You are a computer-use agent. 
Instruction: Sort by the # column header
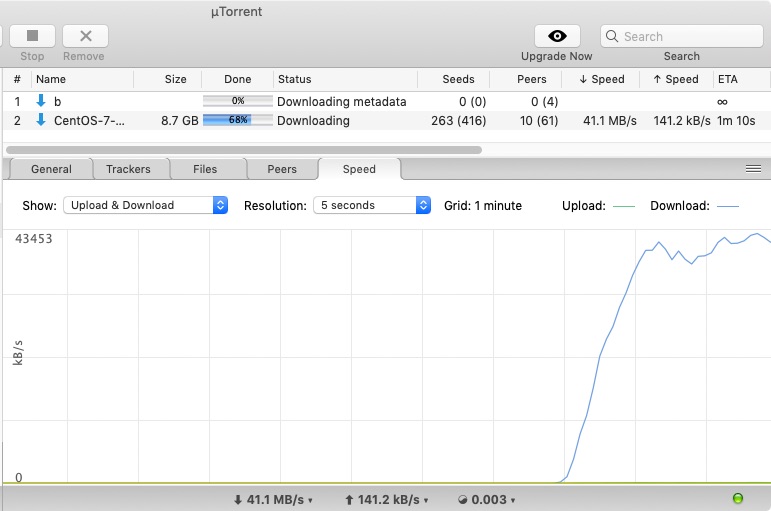coord(17,79)
